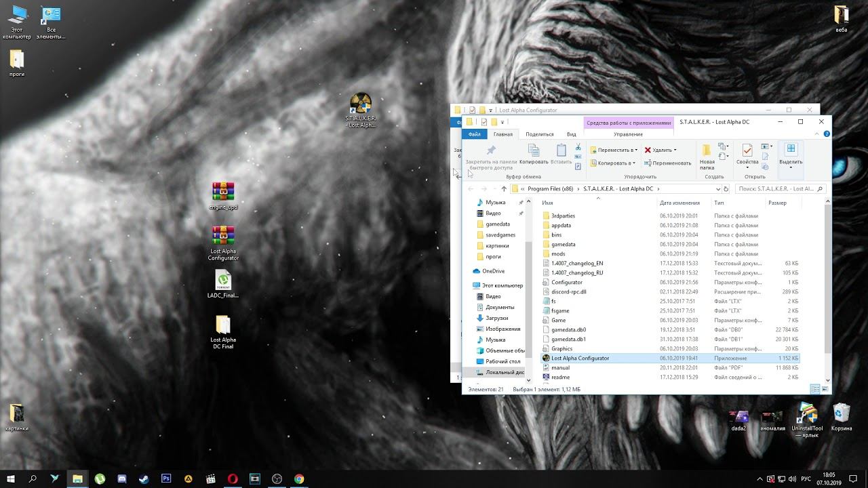Create a new folder with Новая папка
The height and width of the screenshot is (488, 868).
click(x=707, y=154)
